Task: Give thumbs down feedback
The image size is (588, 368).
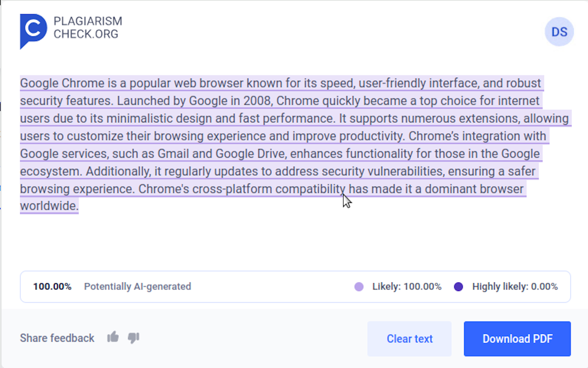Action: (x=134, y=338)
